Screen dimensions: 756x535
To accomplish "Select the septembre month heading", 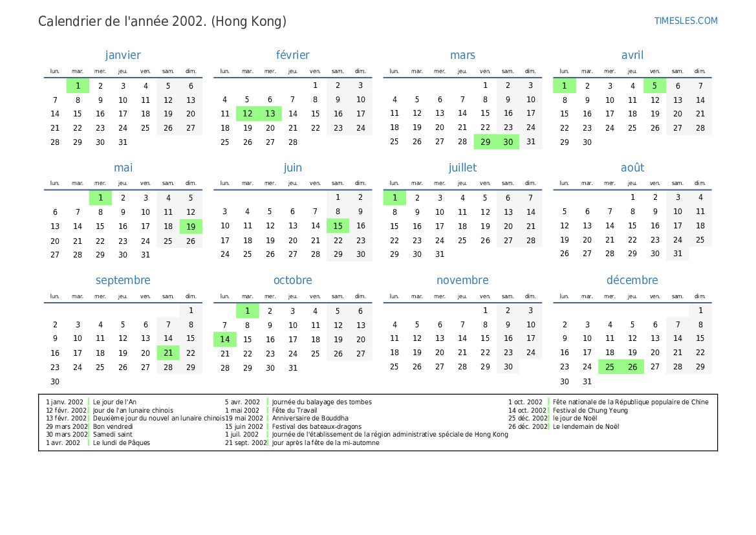I will pyautogui.click(x=123, y=280).
